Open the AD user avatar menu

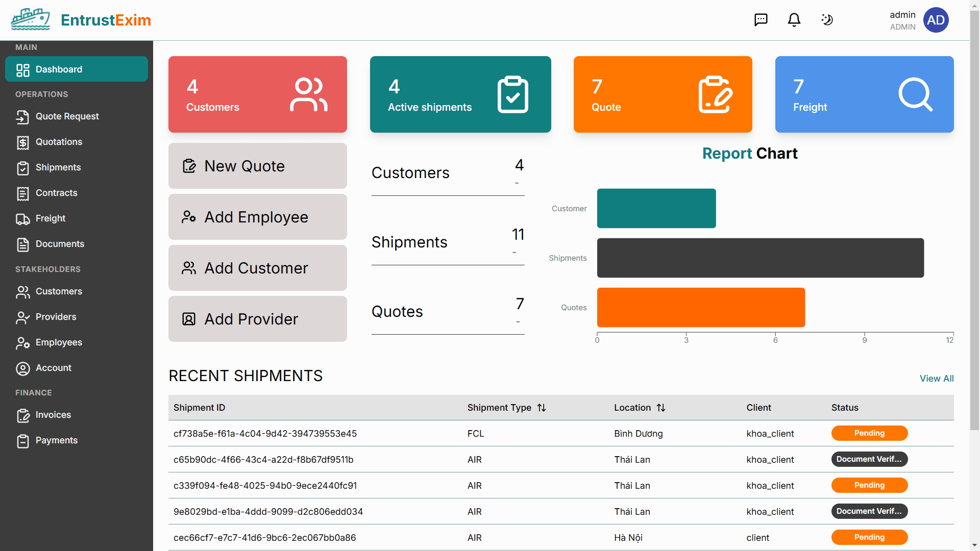tap(936, 20)
